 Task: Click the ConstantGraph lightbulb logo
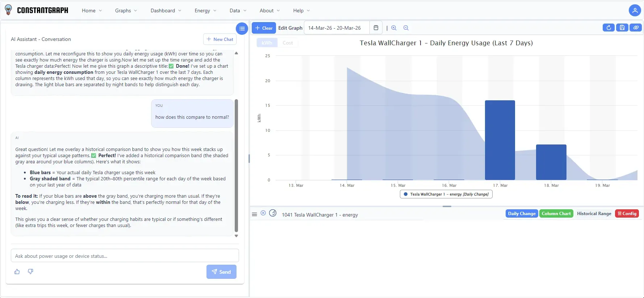[x=8, y=10]
